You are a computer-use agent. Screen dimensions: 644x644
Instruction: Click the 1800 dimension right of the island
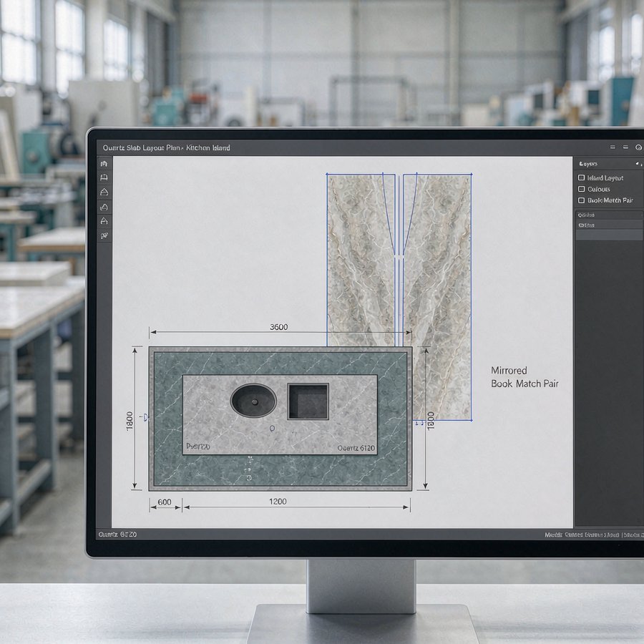[x=431, y=421]
